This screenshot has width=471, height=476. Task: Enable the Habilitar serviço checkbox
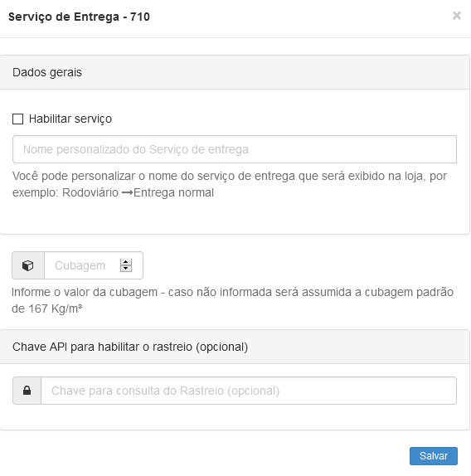tap(18, 119)
